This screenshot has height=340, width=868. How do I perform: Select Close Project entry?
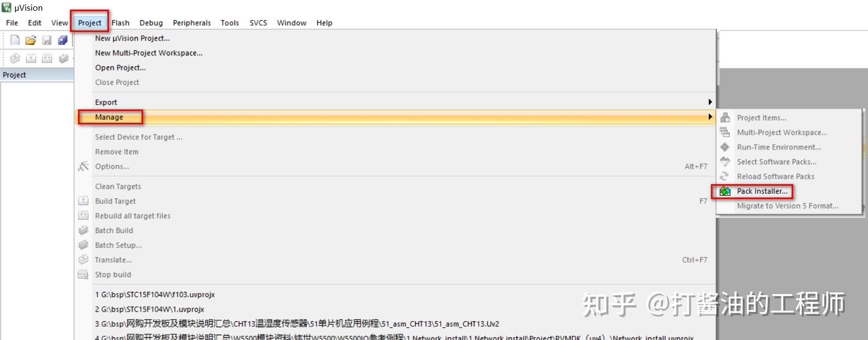(395, 82)
